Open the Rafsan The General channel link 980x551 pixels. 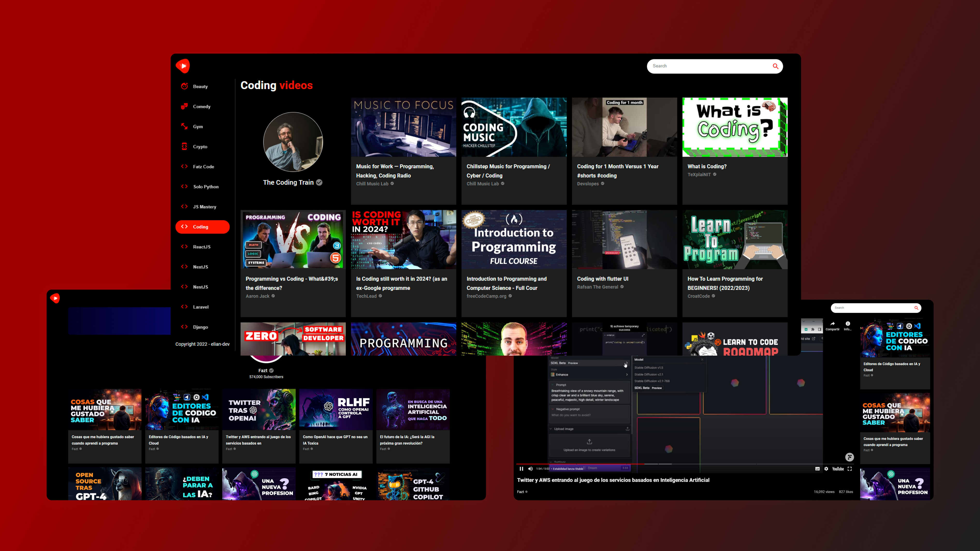point(597,287)
